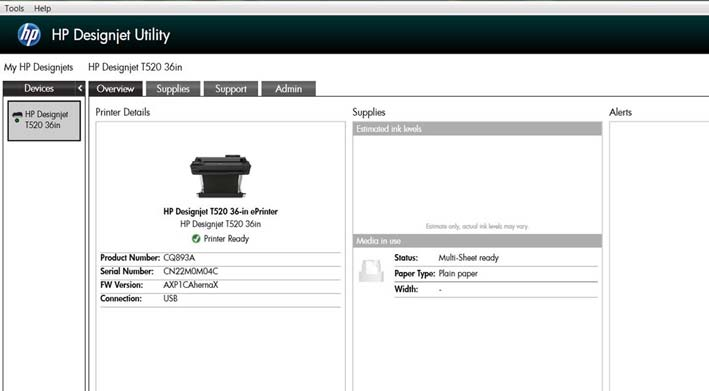Image resolution: width=709 pixels, height=391 pixels.
Task: Click the HP Designjet T520 36in breadcrumb
Action: (x=135, y=67)
